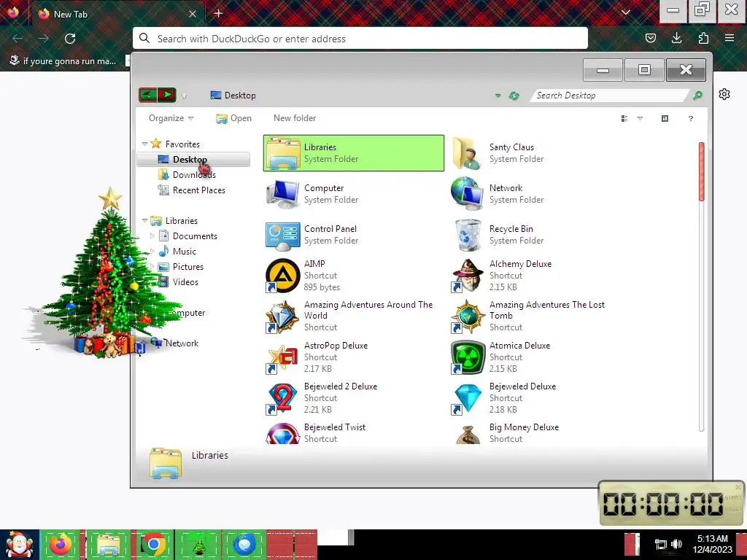Image resolution: width=747 pixels, height=560 pixels.
Task: Open the Firefox extensions puzzle icon
Action: coord(703,38)
